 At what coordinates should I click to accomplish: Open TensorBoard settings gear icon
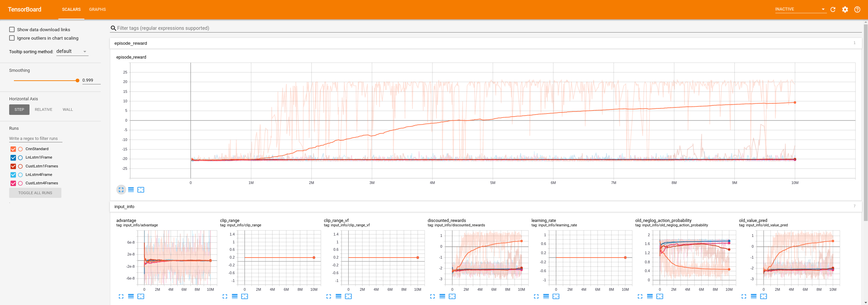(x=845, y=9)
